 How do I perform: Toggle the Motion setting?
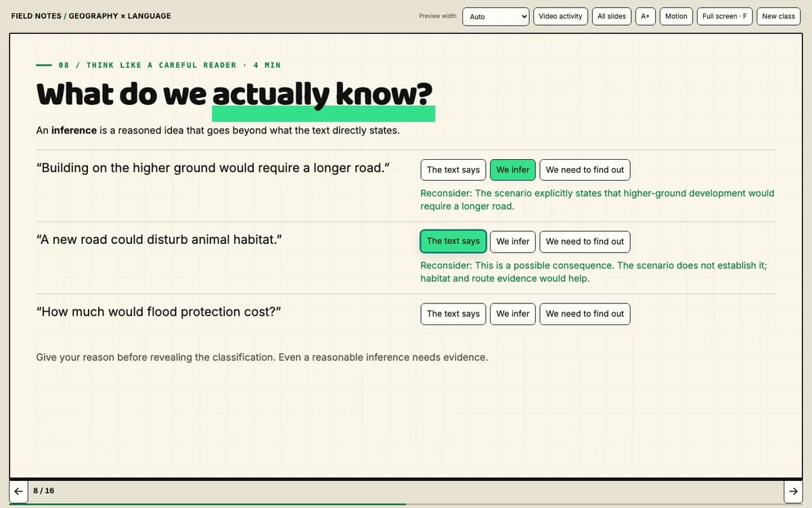click(676, 16)
